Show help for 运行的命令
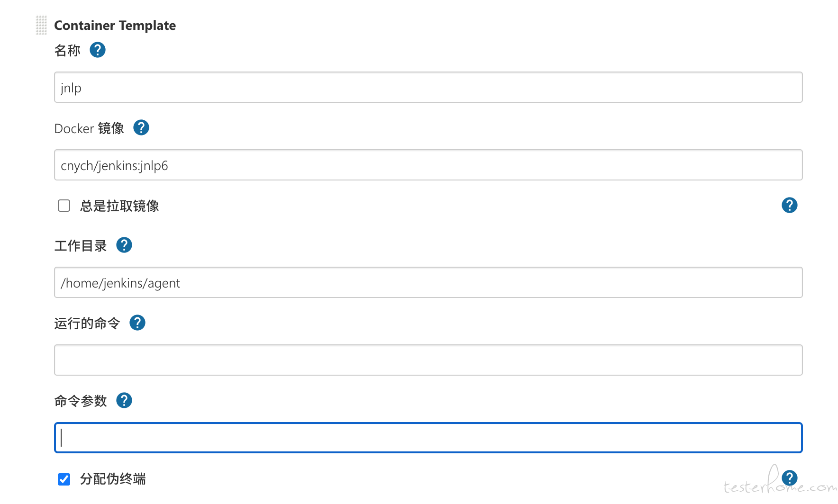 point(137,323)
